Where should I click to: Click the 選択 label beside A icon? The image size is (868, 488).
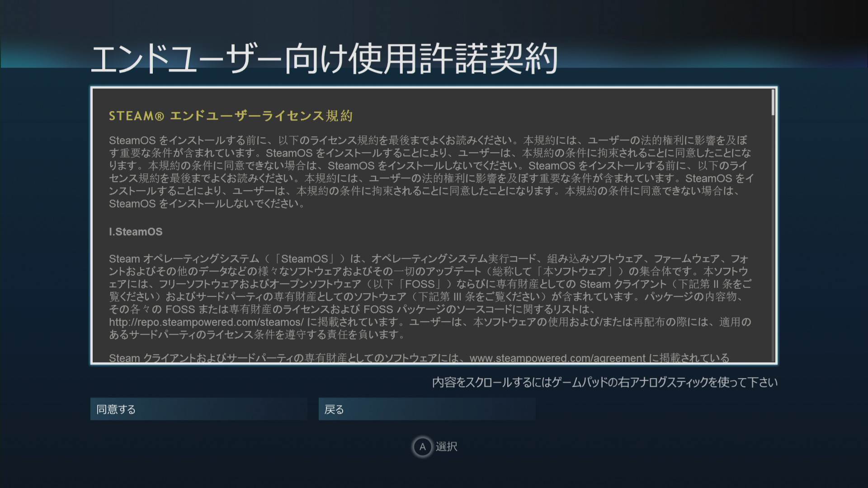point(447,447)
